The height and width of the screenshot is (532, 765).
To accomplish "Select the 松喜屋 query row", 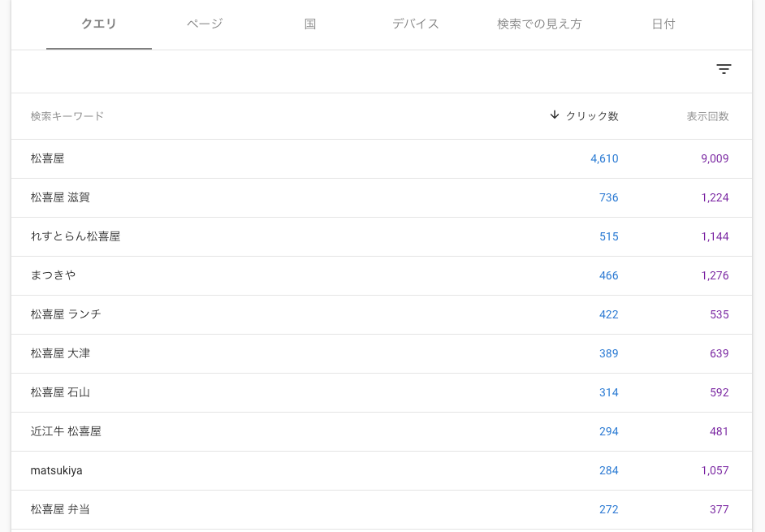I will [x=48, y=158].
